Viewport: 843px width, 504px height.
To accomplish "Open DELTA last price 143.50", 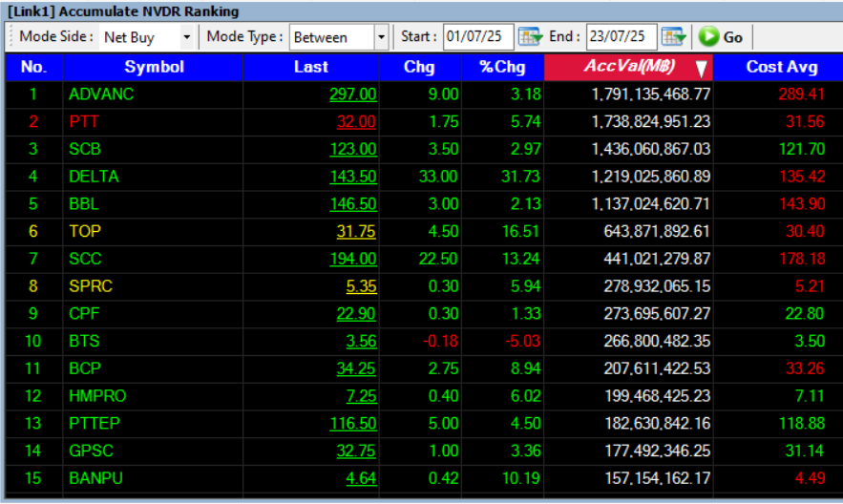I will pos(352,177).
